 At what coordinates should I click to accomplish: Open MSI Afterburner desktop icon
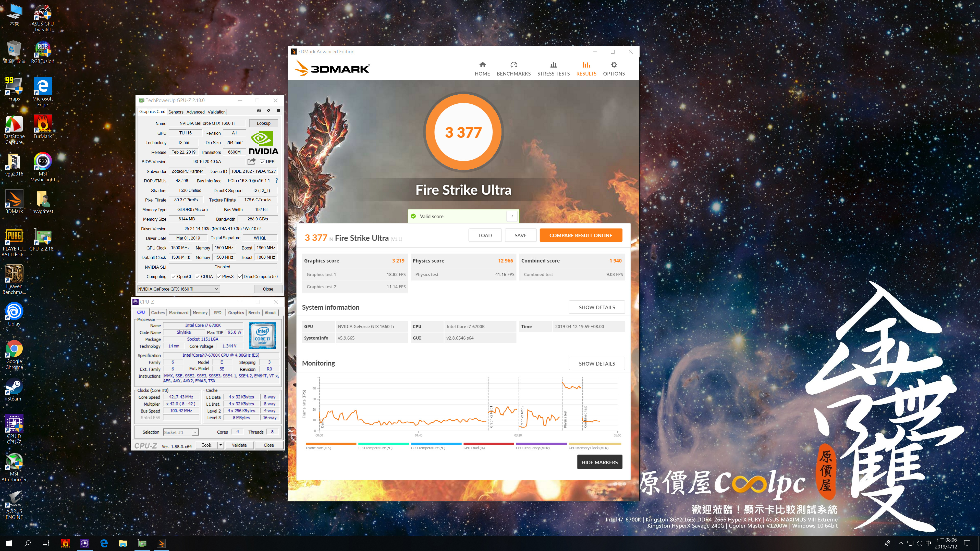(x=14, y=467)
